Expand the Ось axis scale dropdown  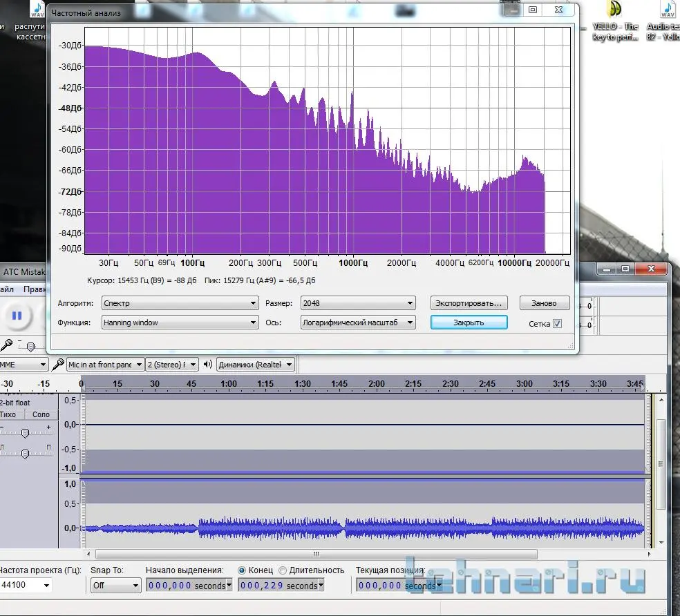tap(358, 323)
